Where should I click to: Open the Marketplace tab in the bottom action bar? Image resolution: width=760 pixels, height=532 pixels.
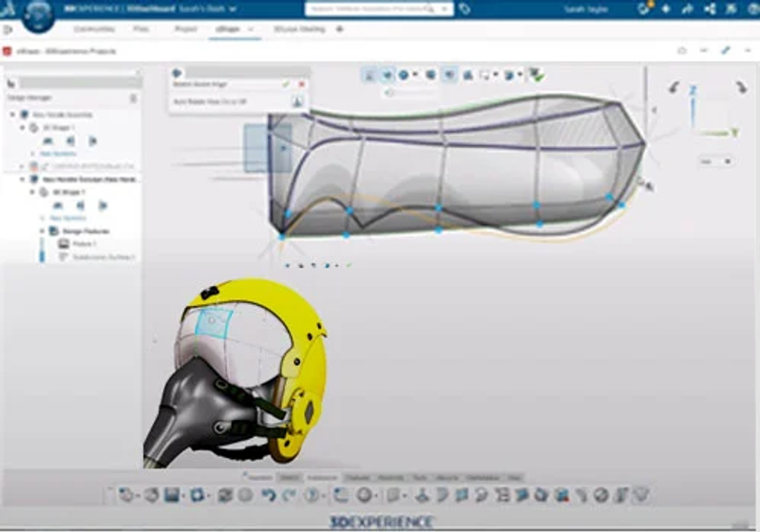(484, 478)
